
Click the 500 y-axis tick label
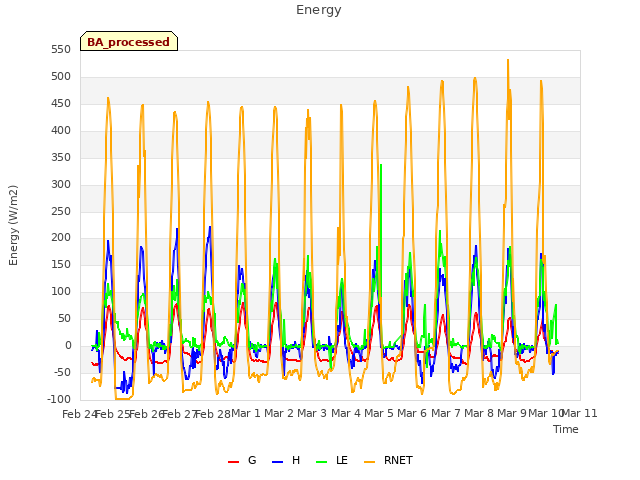coord(61,77)
